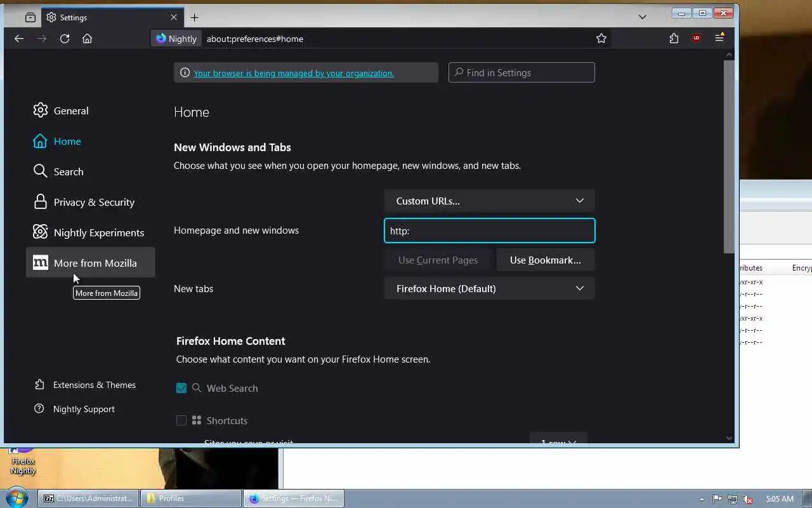The width and height of the screenshot is (812, 508).
Task: Open the General settings category
Action: click(x=91, y=110)
